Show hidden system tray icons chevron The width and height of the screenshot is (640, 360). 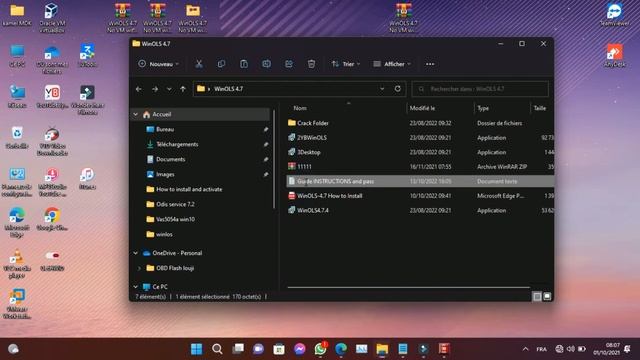pos(525,349)
